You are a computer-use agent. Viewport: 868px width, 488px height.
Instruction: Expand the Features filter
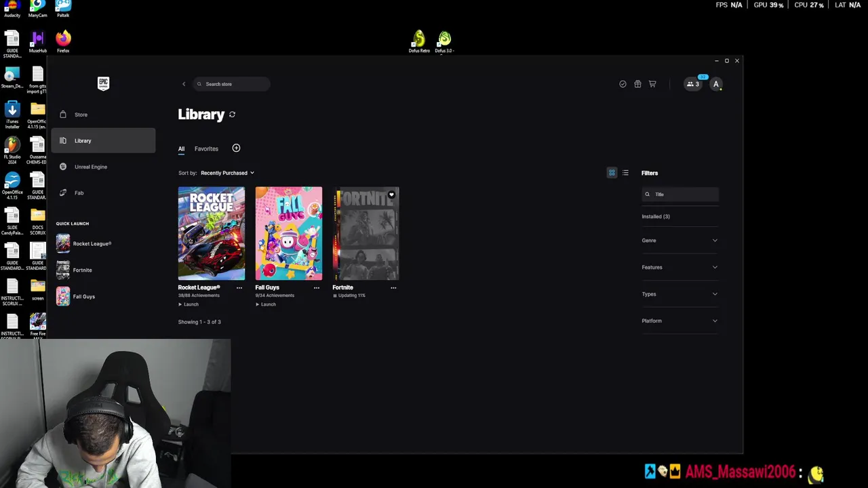[x=679, y=267]
